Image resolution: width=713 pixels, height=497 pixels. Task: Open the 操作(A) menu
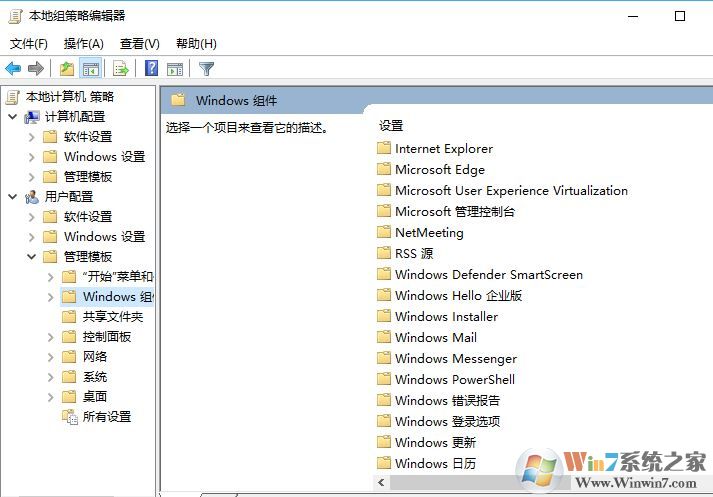(84, 44)
